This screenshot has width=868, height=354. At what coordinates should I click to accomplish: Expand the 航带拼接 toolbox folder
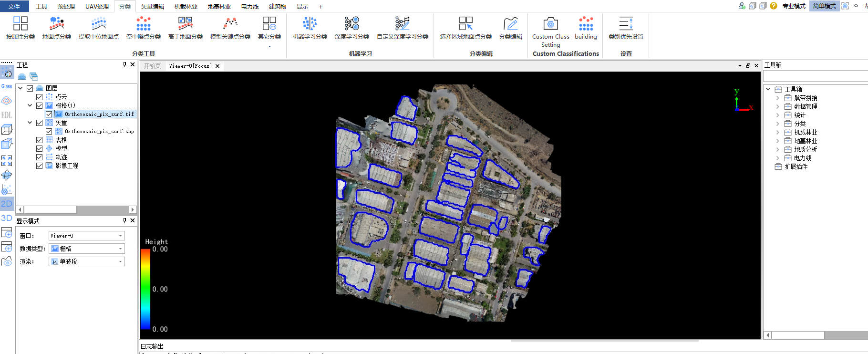[778, 98]
